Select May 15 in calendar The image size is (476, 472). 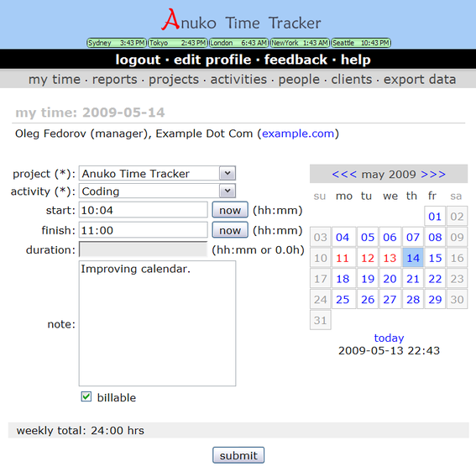(x=435, y=258)
